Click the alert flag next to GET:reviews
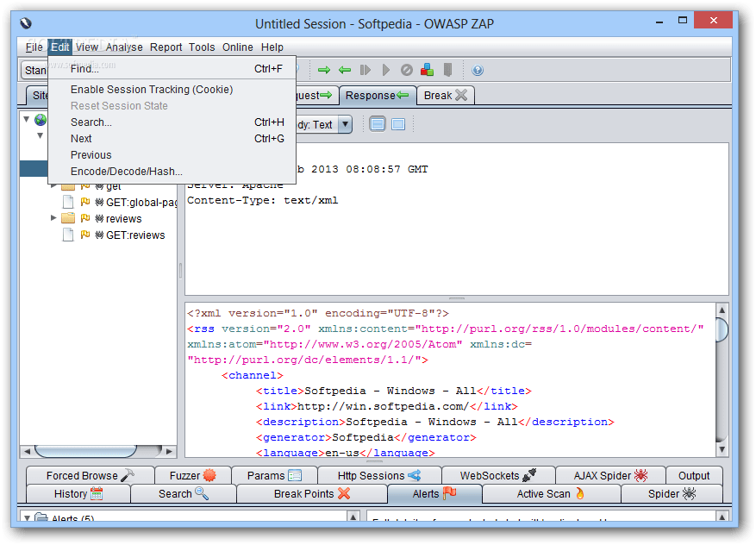756x545 pixels. (x=85, y=235)
